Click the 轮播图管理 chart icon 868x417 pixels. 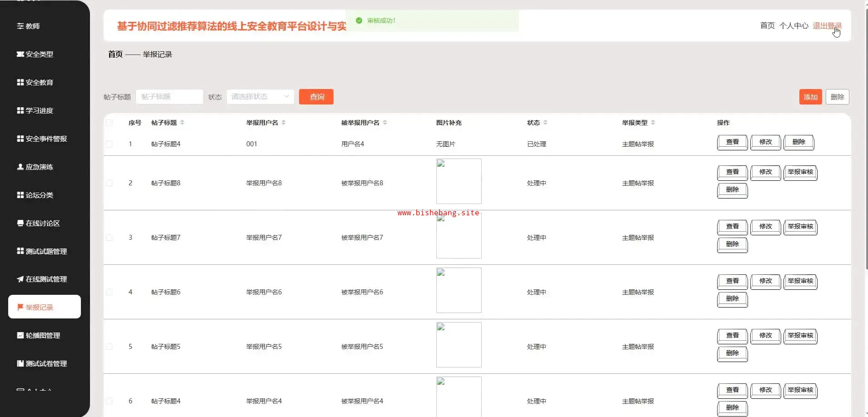20,336
